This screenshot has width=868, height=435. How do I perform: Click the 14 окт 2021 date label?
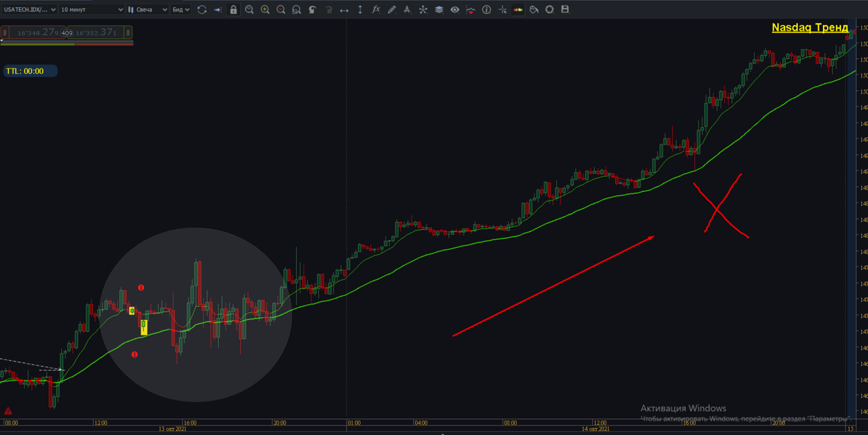595,429
